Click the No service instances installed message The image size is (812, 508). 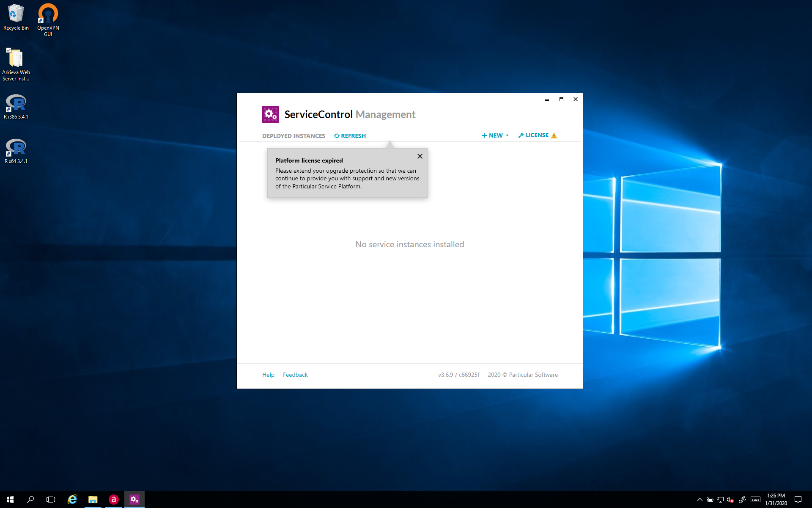click(409, 244)
